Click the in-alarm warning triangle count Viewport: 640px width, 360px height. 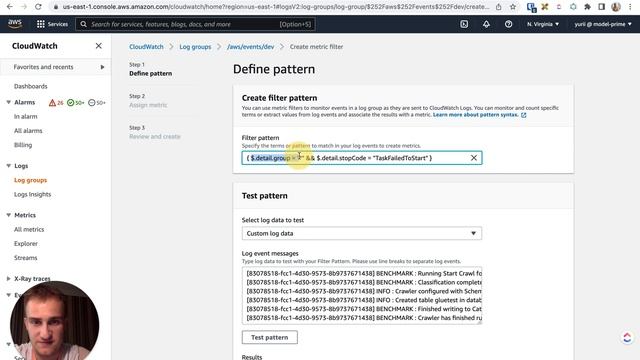[x=56, y=102]
